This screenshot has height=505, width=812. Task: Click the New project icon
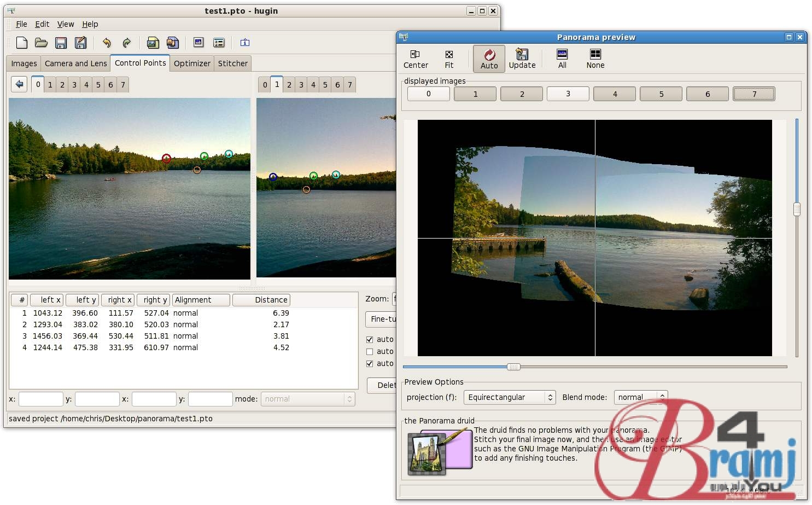[22, 43]
